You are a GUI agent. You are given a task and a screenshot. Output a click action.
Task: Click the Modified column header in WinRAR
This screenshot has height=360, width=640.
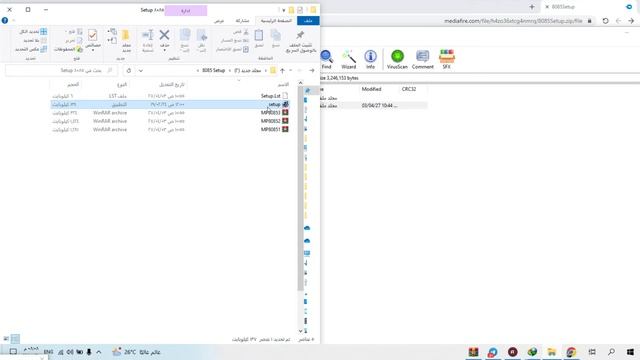point(371,89)
